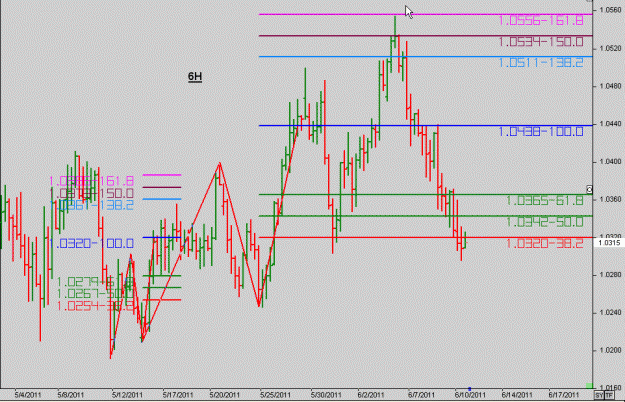Viewport: 625px width, 402px height.
Task: Select the 1.0320-38.2 Fibonacci label
Action: point(545,243)
